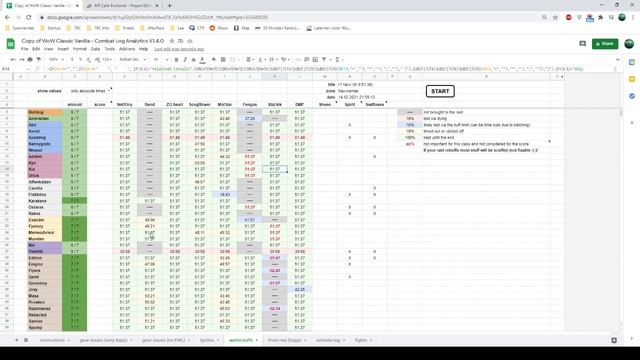Screen dimensions: 640x360
Task: Open the Add-ons menu
Action: (x=127, y=49)
